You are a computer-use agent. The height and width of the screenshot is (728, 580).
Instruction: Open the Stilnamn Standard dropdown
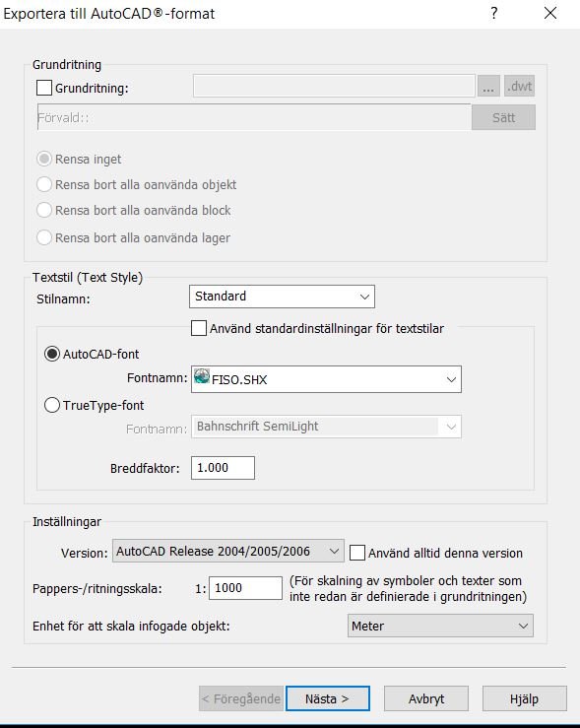[x=282, y=297]
